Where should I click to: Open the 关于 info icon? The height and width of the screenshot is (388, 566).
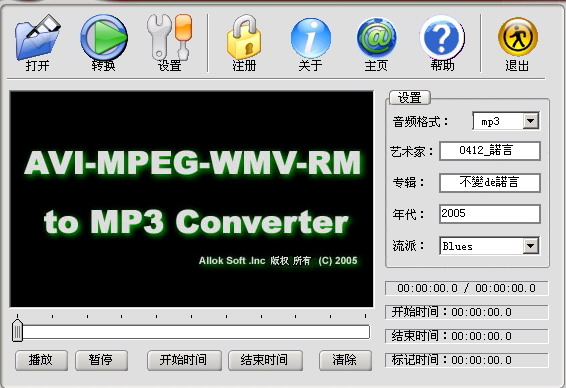(310, 38)
